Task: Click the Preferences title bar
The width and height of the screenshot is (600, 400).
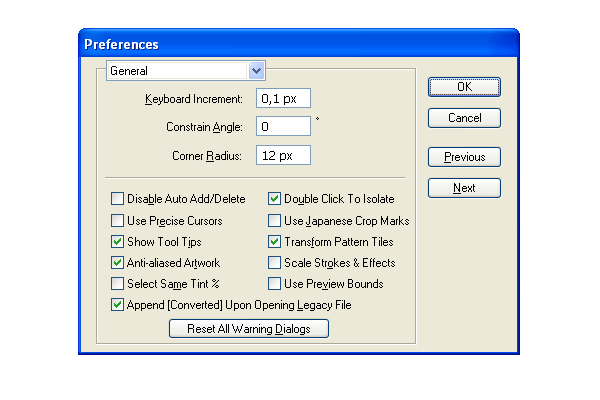Action: 298,44
